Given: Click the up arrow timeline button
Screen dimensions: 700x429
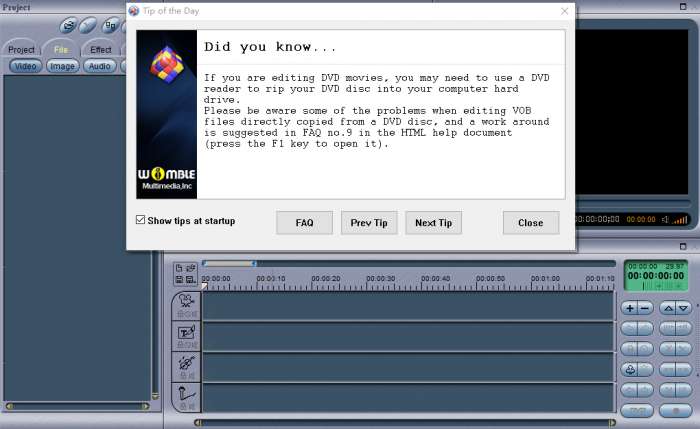Looking at the screenshot, I should click(x=668, y=308).
